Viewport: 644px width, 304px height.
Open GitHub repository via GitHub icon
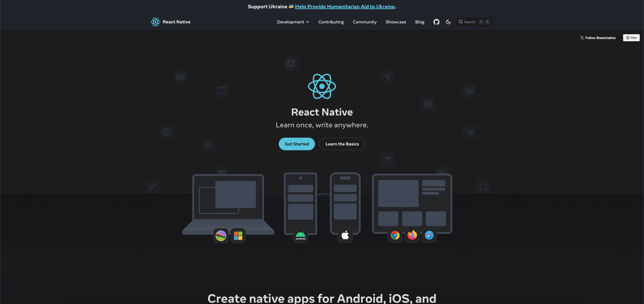tap(436, 21)
